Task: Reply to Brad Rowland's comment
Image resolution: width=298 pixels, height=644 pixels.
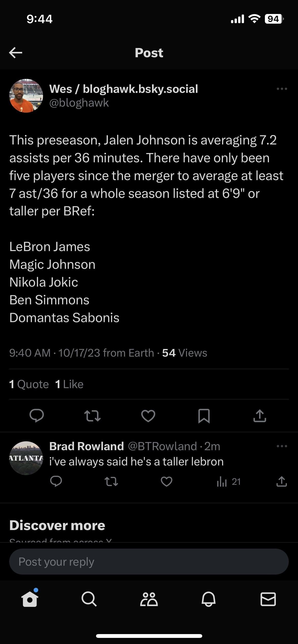Action: click(56, 481)
